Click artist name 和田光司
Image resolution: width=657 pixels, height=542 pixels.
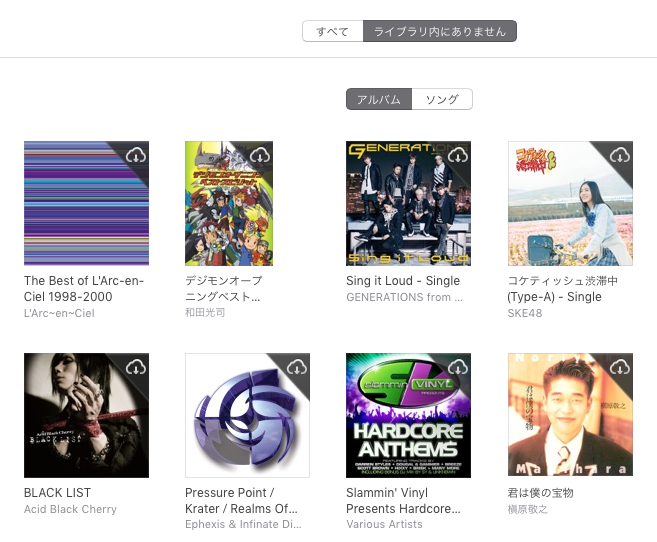pyautogui.click(x=205, y=312)
